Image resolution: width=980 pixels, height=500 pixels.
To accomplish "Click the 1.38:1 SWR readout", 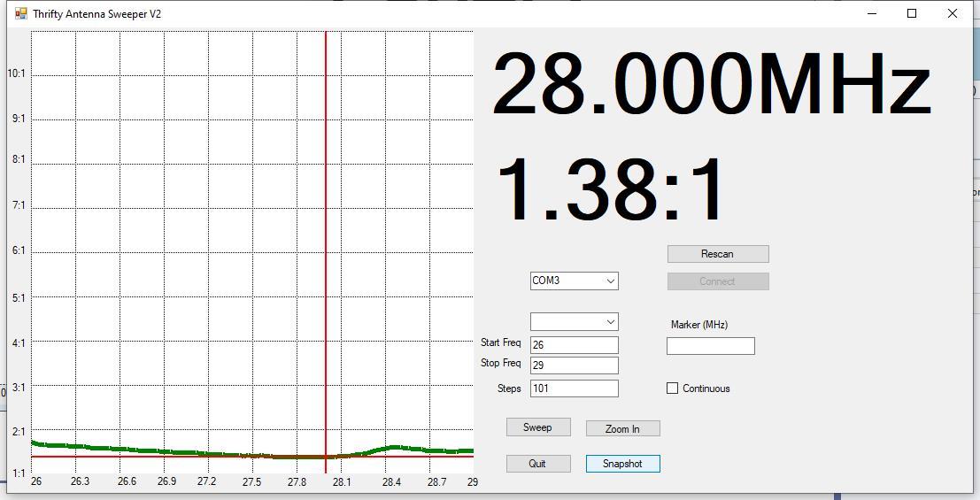I will pos(609,190).
